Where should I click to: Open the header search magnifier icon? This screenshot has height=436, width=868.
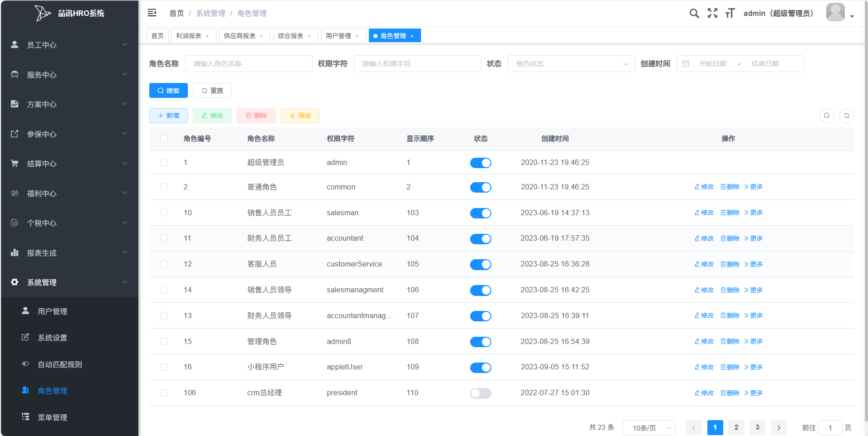point(694,13)
